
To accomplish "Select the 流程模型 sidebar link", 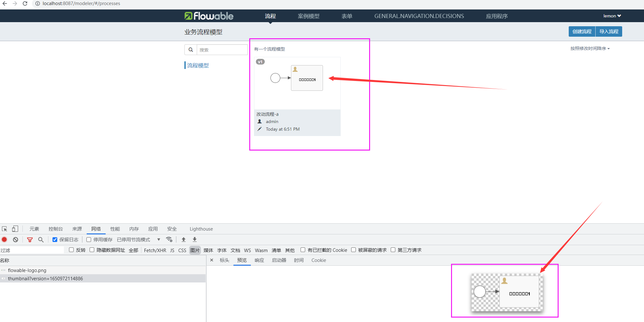I will click(198, 65).
